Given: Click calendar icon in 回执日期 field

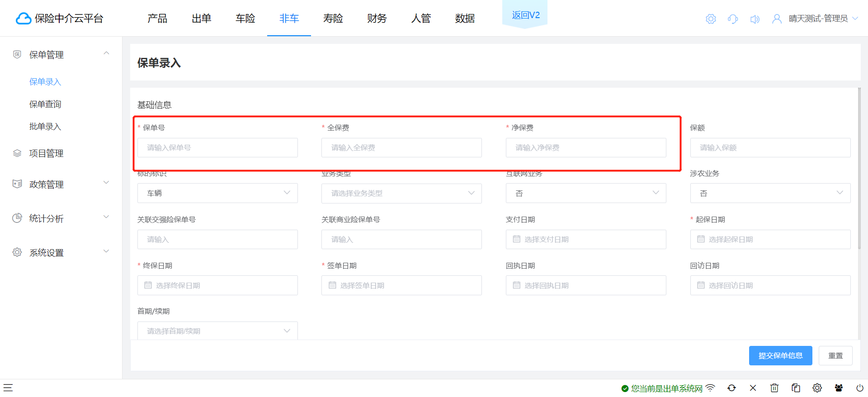Looking at the screenshot, I should pos(516,285).
